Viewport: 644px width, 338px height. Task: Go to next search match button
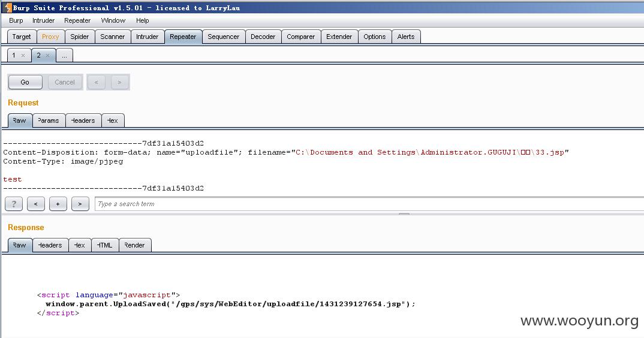[80, 204]
